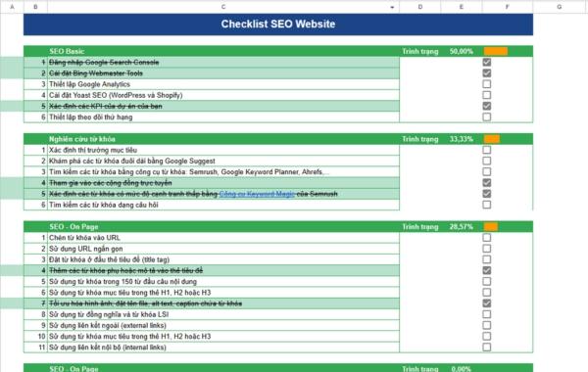Check the external links row checkbox

click(x=487, y=325)
